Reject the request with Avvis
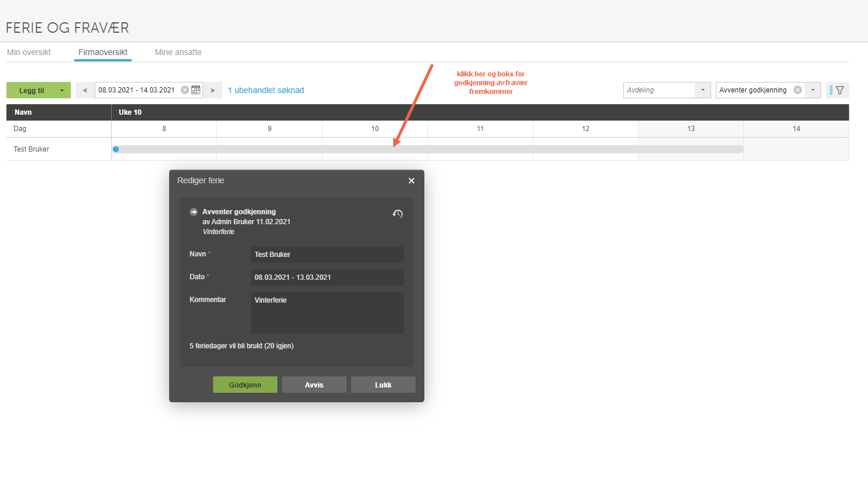Screen dimensions: 868x480 [x=314, y=385]
